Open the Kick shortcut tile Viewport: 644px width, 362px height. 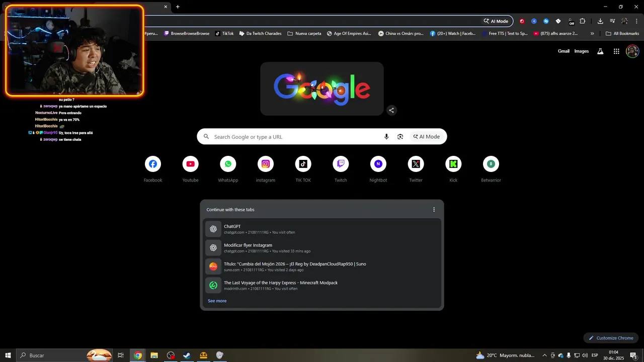point(453,169)
